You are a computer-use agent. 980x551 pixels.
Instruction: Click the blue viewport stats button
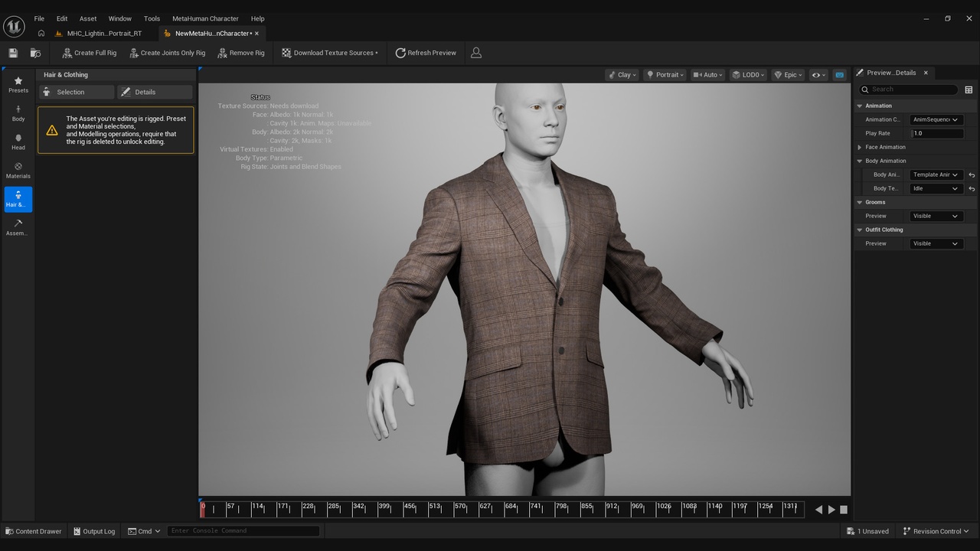pos(840,75)
